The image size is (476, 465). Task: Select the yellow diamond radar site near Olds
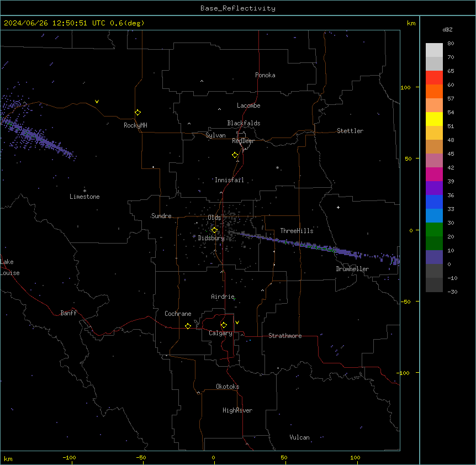coord(214,230)
